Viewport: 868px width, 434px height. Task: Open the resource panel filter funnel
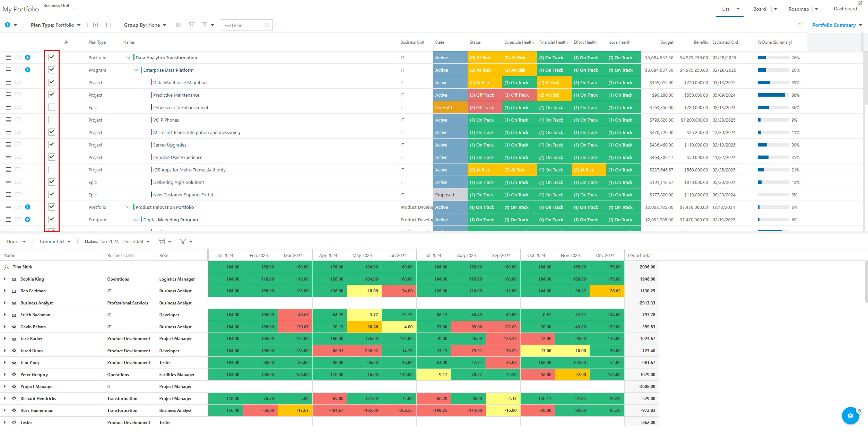(x=183, y=241)
